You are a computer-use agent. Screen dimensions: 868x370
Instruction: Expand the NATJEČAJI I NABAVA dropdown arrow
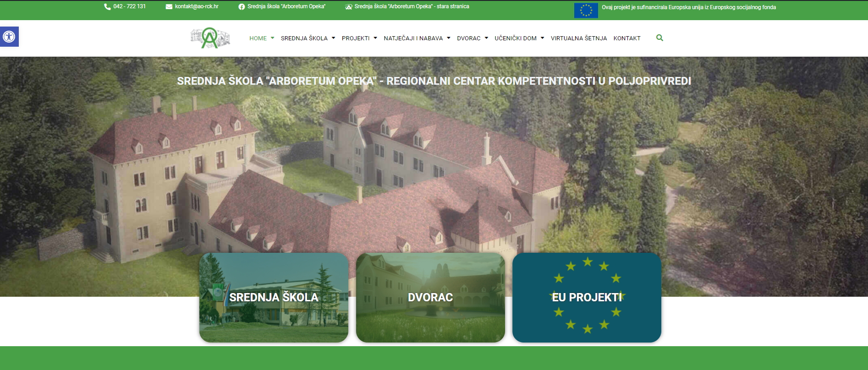click(x=449, y=38)
